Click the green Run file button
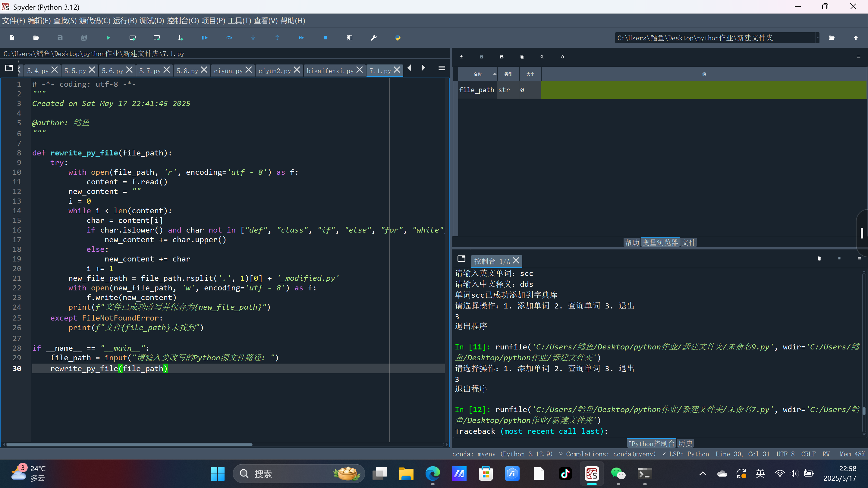The width and height of the screenshot is (868, 488). click(x=108, y=38)
